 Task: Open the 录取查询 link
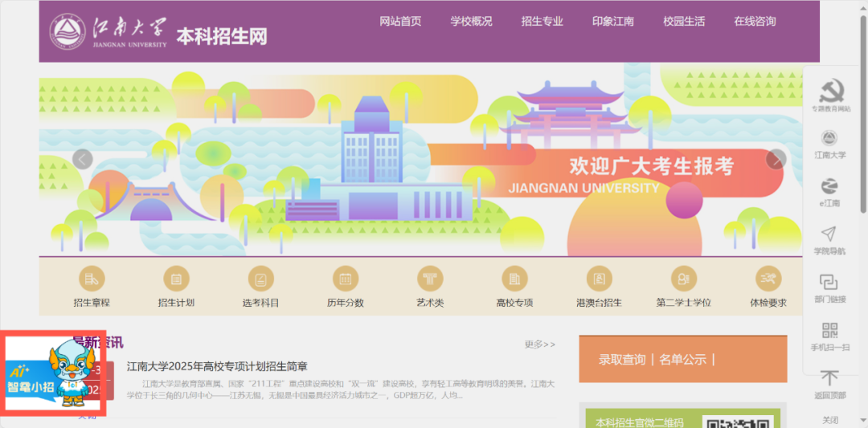pyautogui.click(x=621, y=360)
